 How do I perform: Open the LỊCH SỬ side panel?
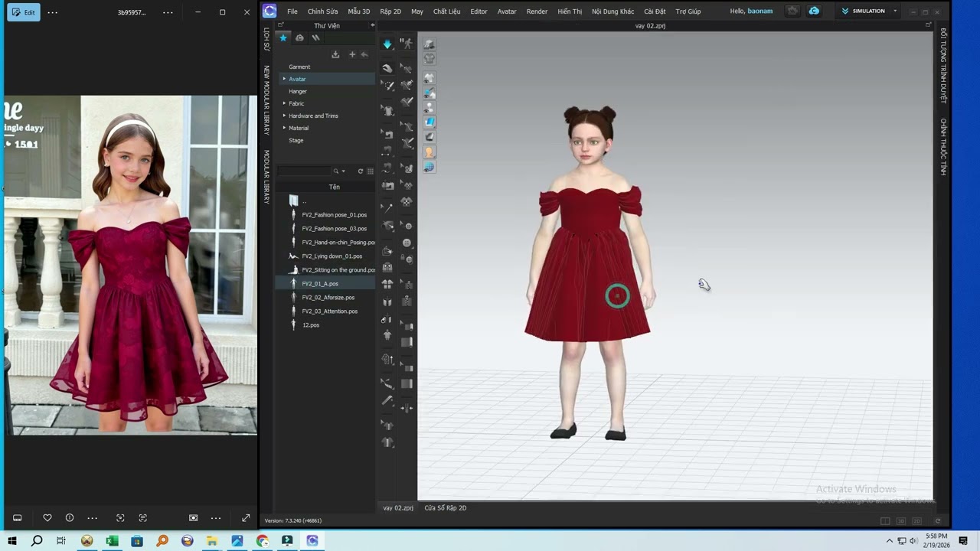[266, 40]
